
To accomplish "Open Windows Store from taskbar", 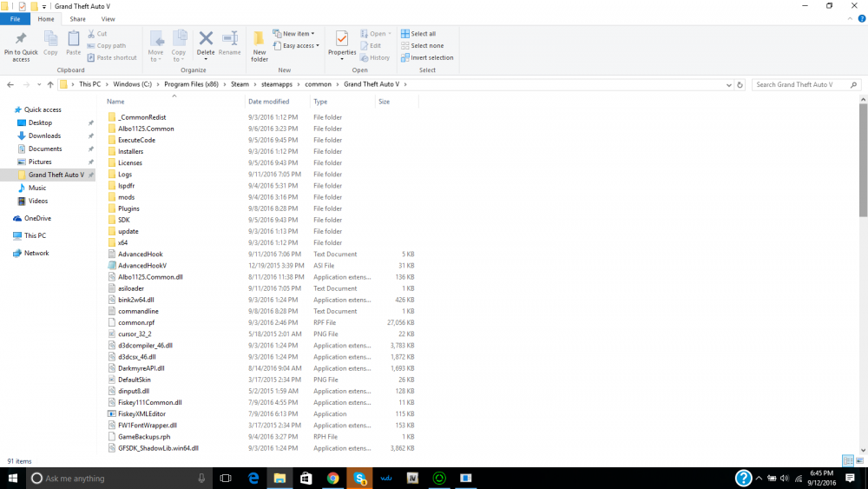I will point(306,478).
